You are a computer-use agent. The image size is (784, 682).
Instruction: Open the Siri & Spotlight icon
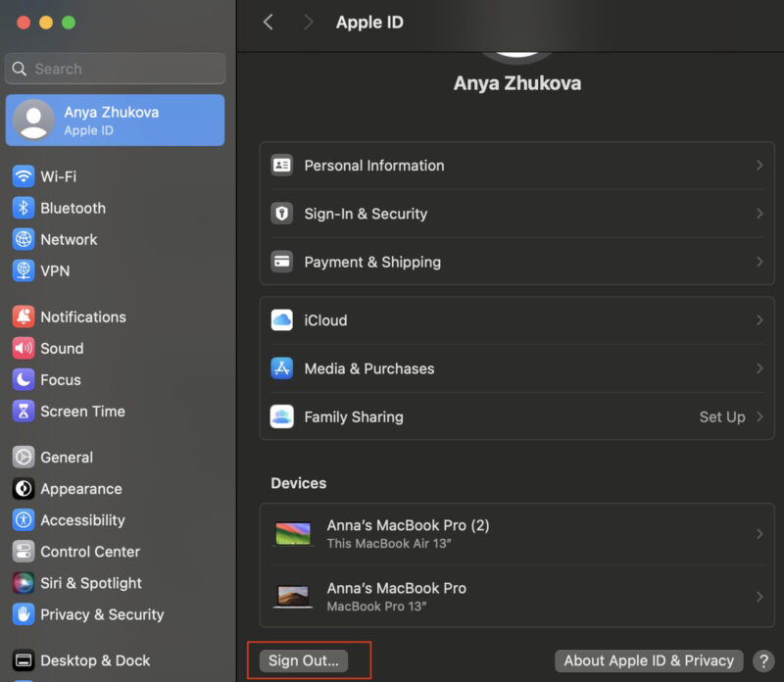coord(24,583)
